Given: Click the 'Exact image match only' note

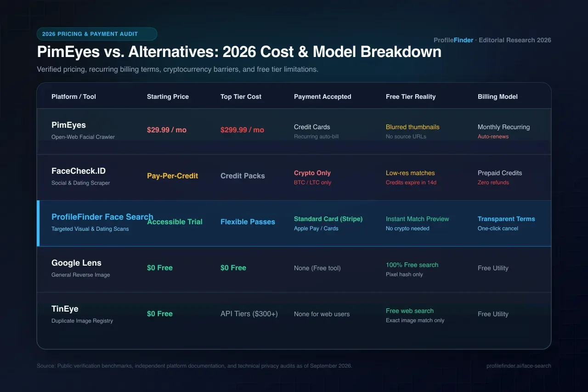Looking at the screenshot, I should point(415,320).
